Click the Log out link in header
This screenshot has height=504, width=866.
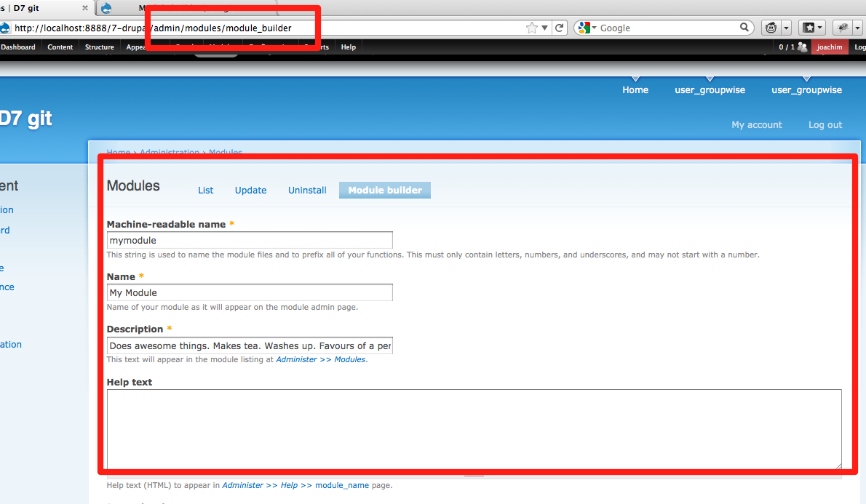(x=825, y=125)
